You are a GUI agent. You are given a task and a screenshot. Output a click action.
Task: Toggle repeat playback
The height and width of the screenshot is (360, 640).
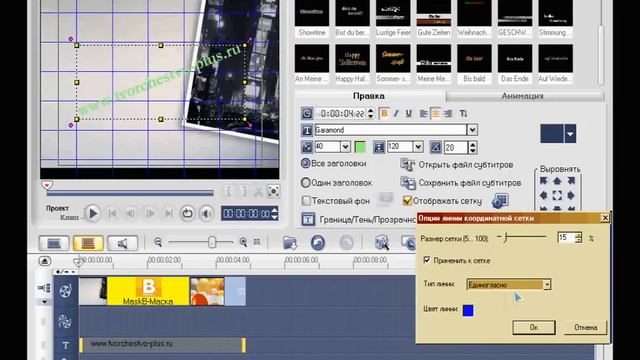click(187, 213)
